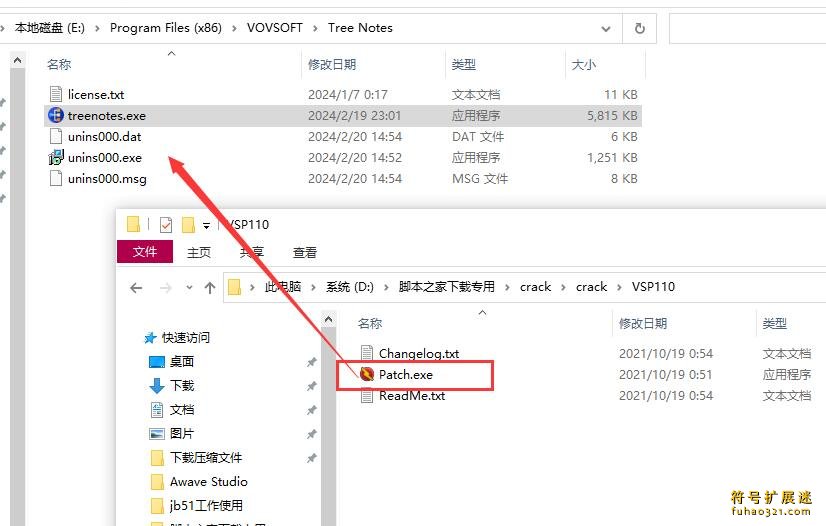
Task: Click the jb51工作使用 folder icon
Action: (157, 505)
